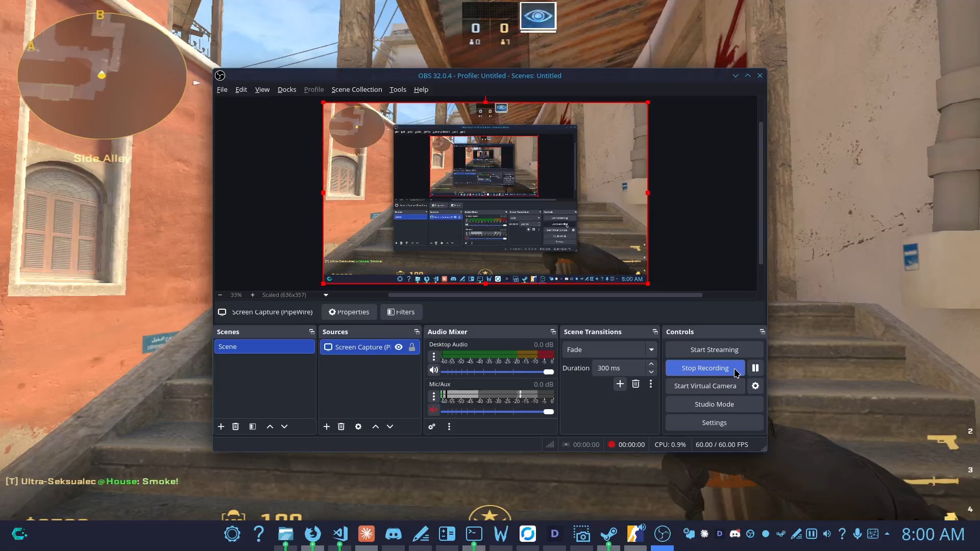Open Desktop Audio three-dot options menu
Image resolution: width=980 pixels, height=551 pixels.
[434, 356]
